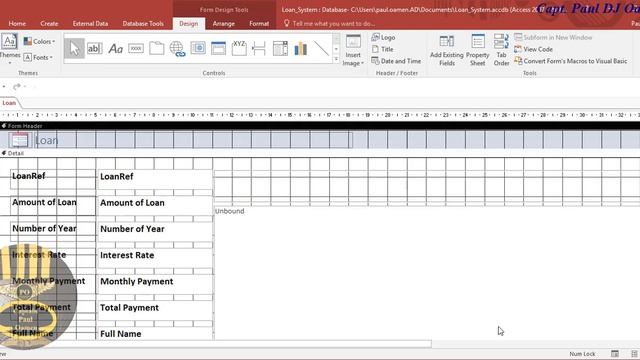This screenshot has width=640, height=360.
Task: Open the Create ribbon tab
Action: [x=49, y=24]
